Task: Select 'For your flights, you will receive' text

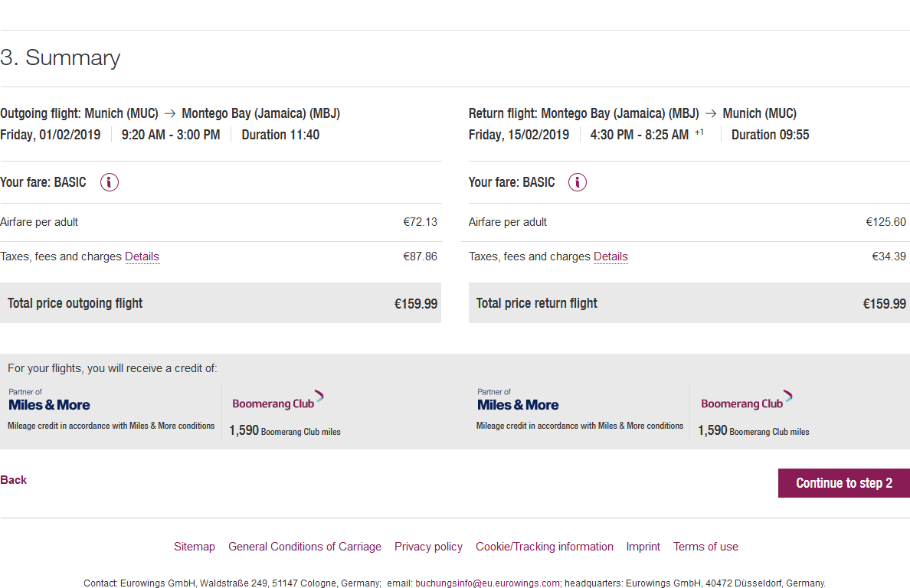Action: click(x=112, y=368)
